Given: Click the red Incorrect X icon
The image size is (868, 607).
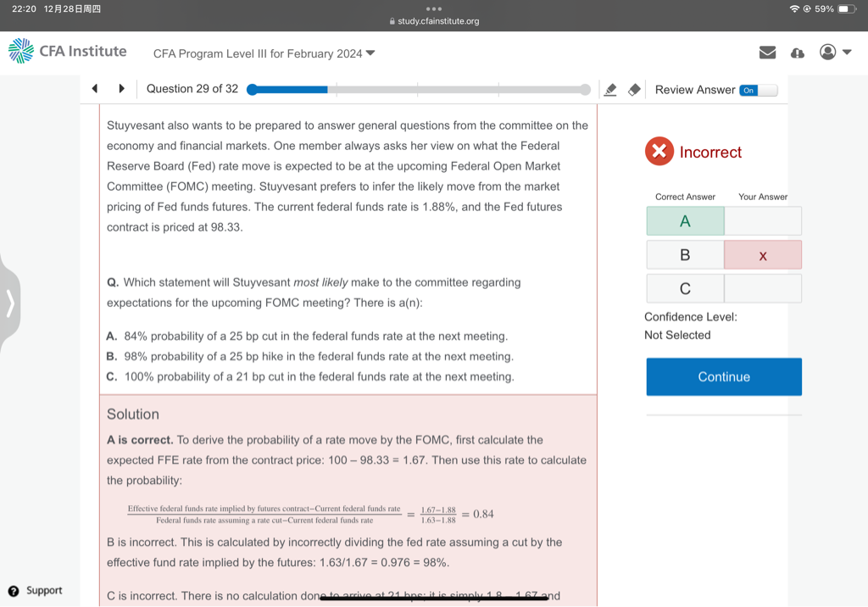Looking at the screenshot, I should [x=659, y=152].
